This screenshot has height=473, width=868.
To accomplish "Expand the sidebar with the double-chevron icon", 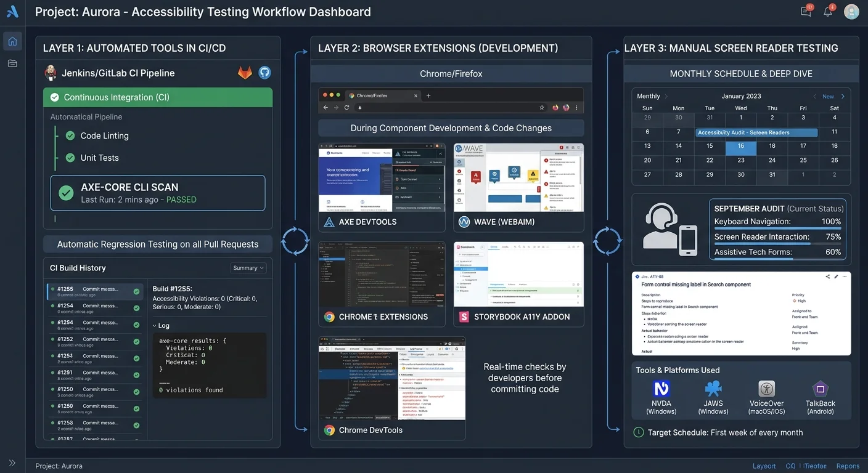I will pyautogui.click(x=12, y=463).
